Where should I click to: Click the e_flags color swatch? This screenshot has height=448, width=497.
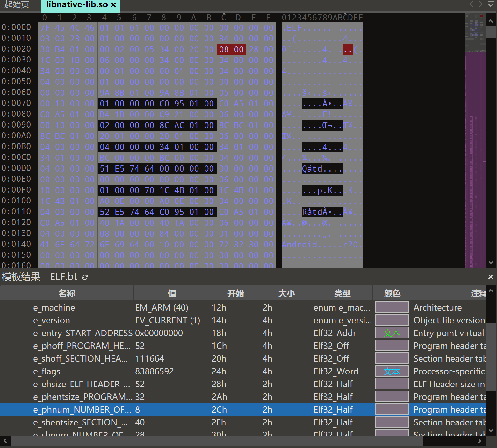392,371
